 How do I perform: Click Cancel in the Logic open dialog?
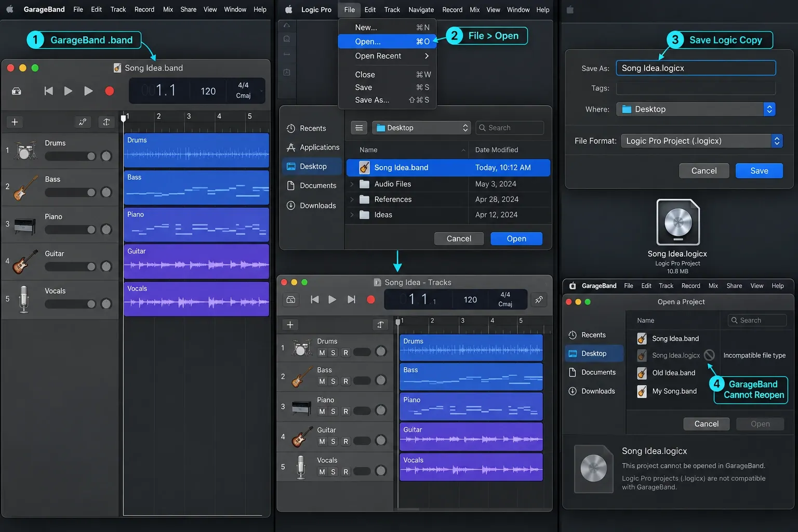[x=459, y=238]
